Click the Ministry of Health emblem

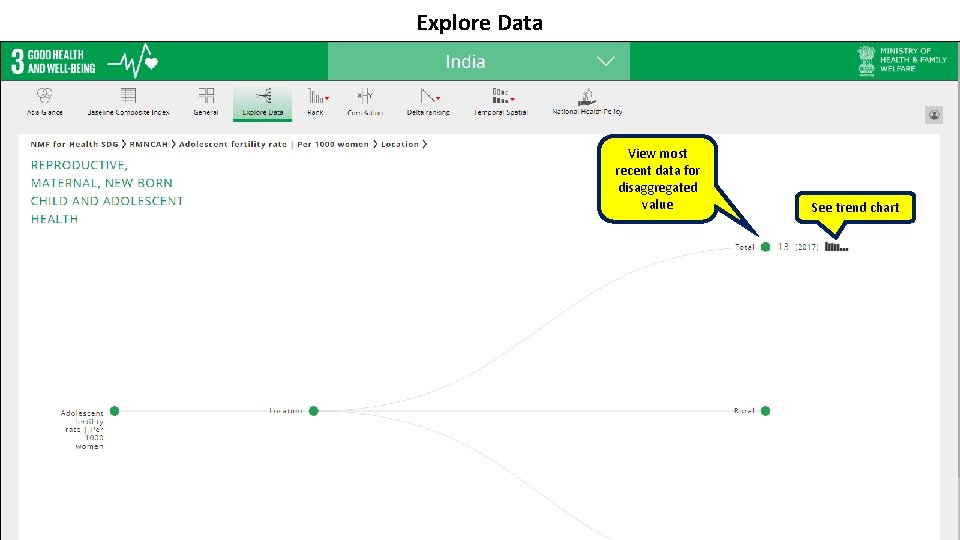pos(866,61)
